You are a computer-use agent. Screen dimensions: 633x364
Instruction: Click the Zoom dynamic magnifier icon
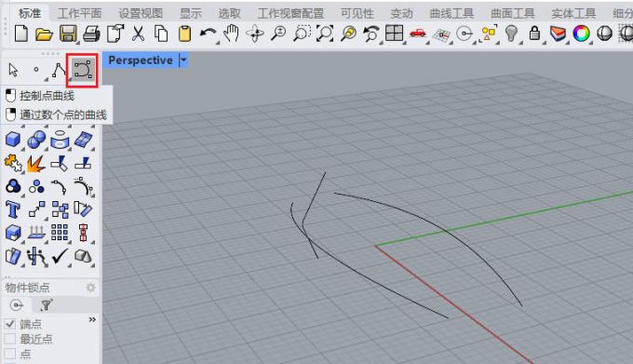click(278, 34)
